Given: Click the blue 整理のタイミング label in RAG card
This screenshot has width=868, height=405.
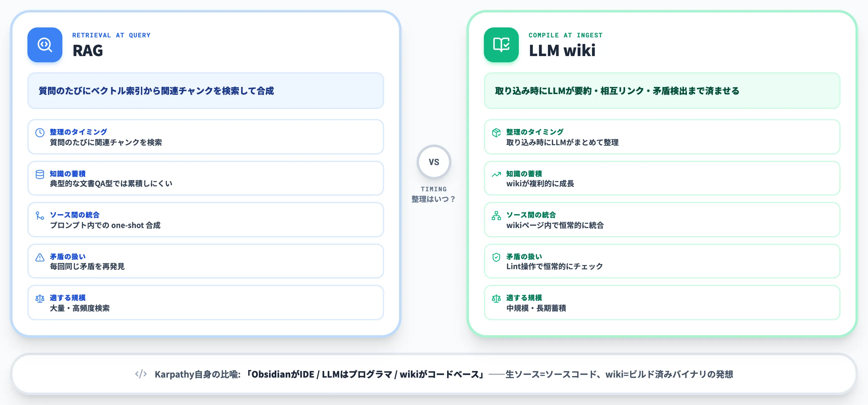Looking at the screenshot, I should point(79,132).
